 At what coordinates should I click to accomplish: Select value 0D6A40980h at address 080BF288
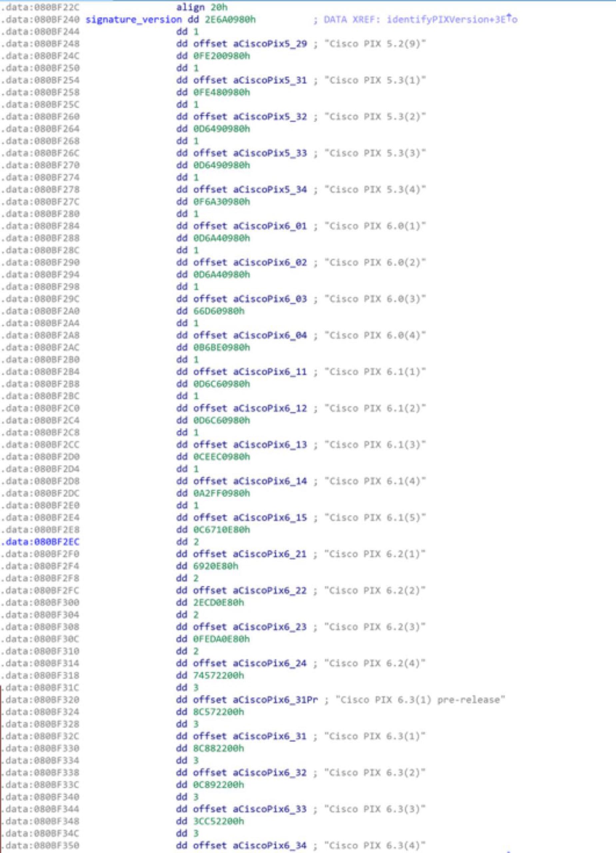point(222,238)
